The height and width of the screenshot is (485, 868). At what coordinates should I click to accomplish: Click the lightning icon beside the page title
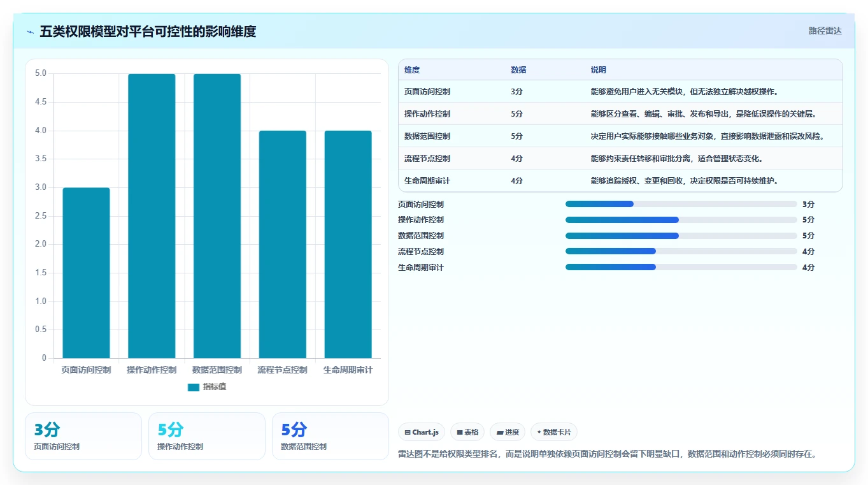(31, 31)
